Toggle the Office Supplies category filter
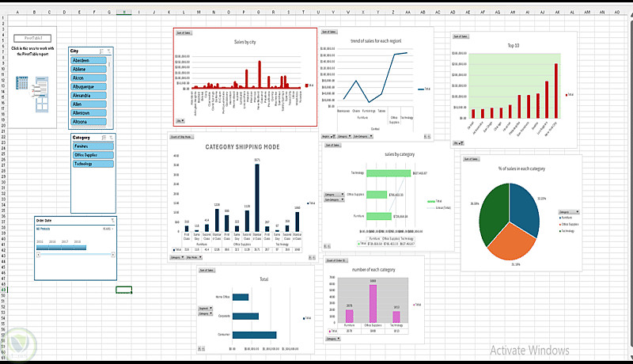The image size is (633, 364). point(93,155)
